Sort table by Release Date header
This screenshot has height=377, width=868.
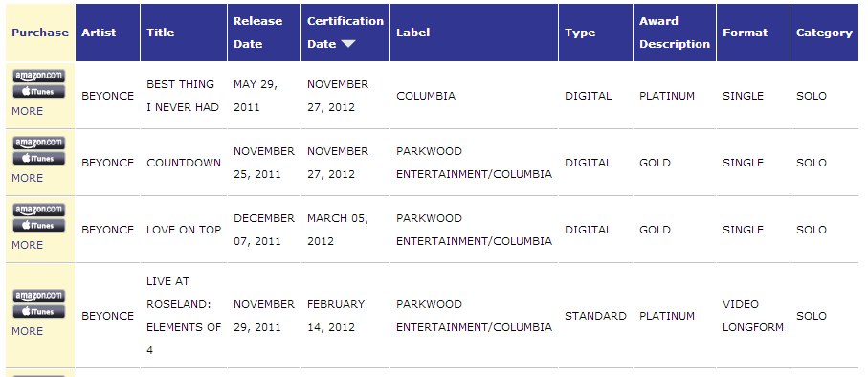coord(257,33)
